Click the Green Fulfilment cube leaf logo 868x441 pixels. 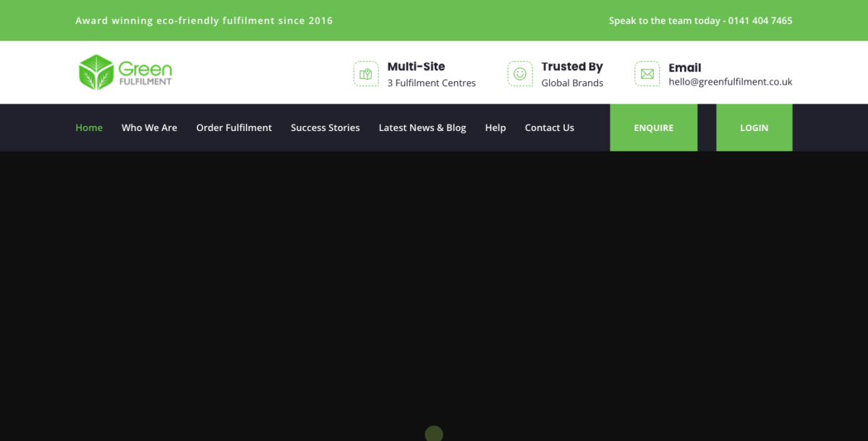96,72
